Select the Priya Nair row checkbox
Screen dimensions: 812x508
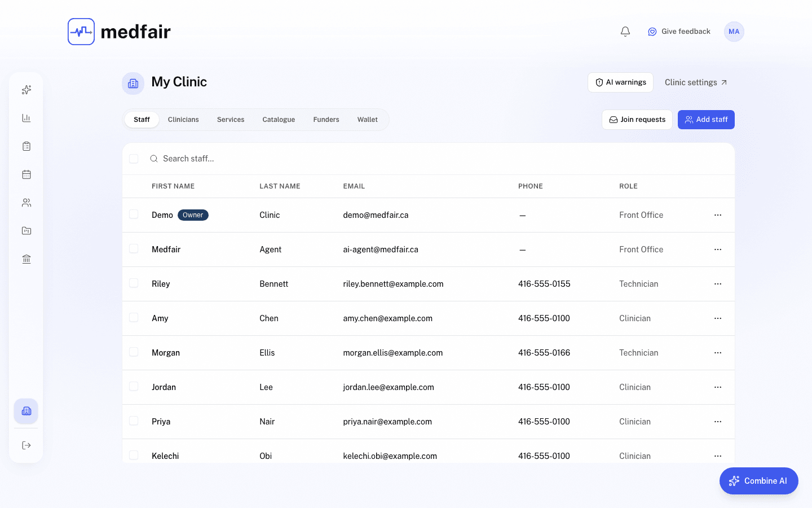134,421
